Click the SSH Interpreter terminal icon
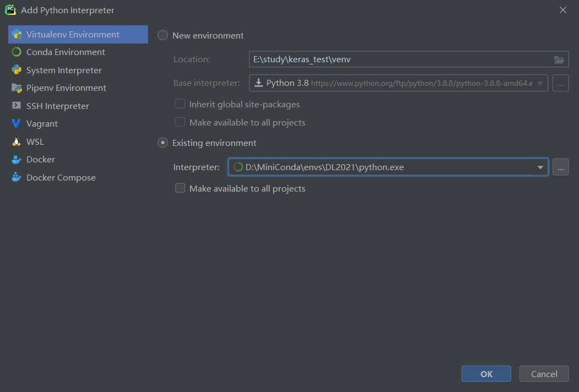 point(17,106)
